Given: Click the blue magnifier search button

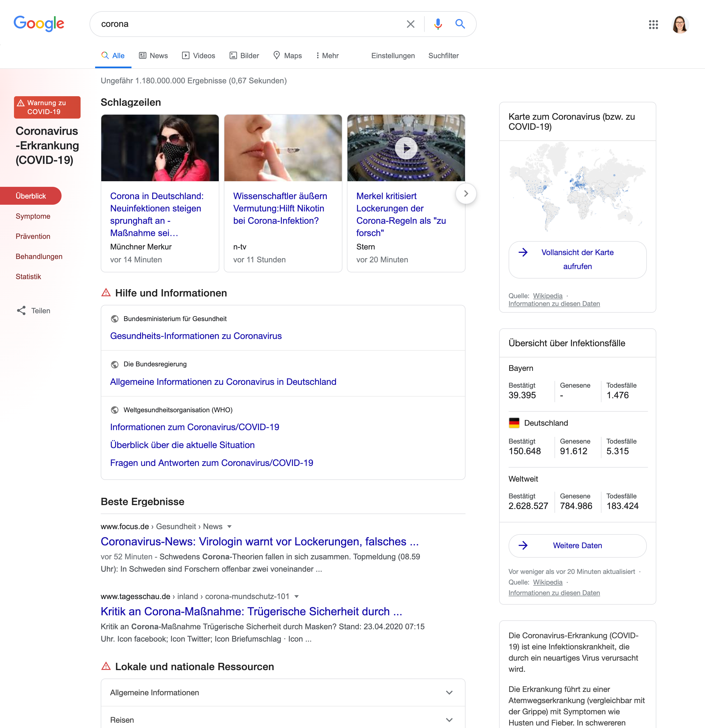Looking at the screenshot, I should pos(460,24).
